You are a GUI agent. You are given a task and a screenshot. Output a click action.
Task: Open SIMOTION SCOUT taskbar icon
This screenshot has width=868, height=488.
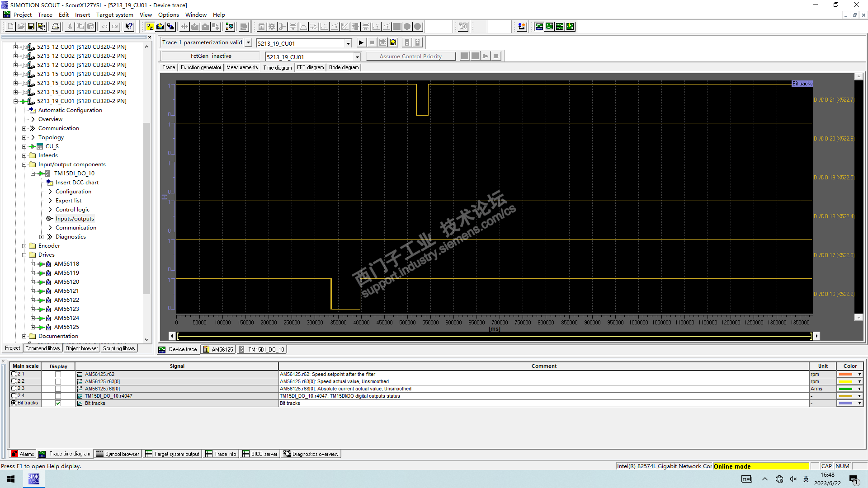(34, 479)
